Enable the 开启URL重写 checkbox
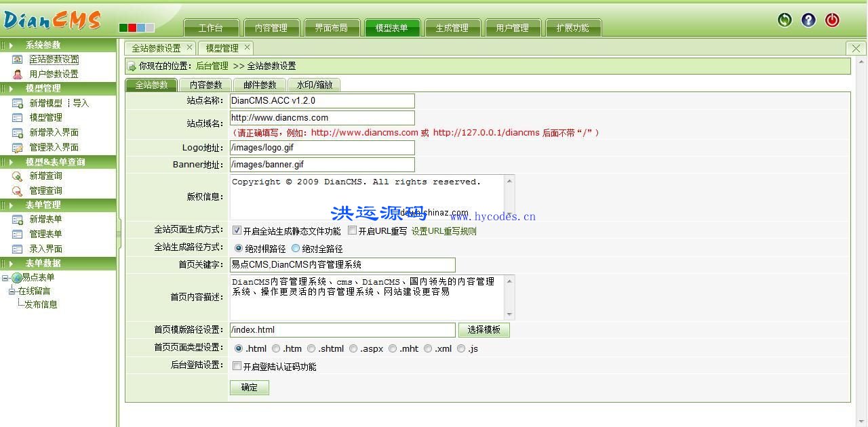 pos(352,230)
